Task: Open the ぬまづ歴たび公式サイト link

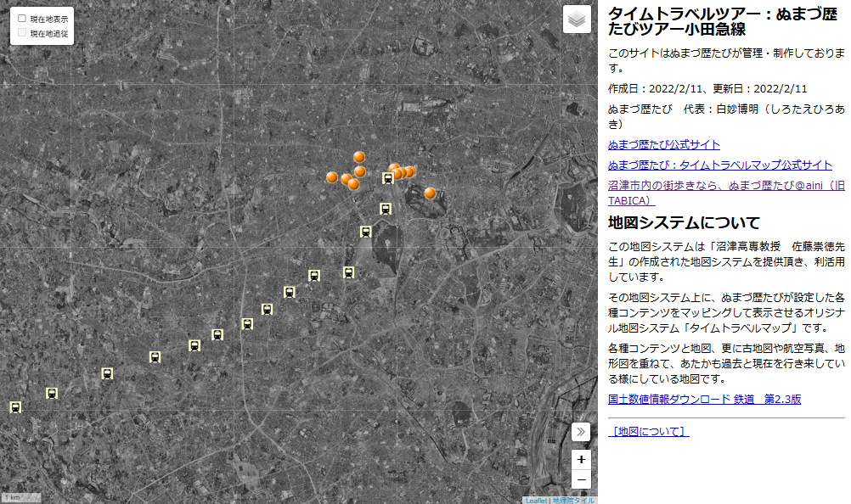Action: tap(664, 144)
